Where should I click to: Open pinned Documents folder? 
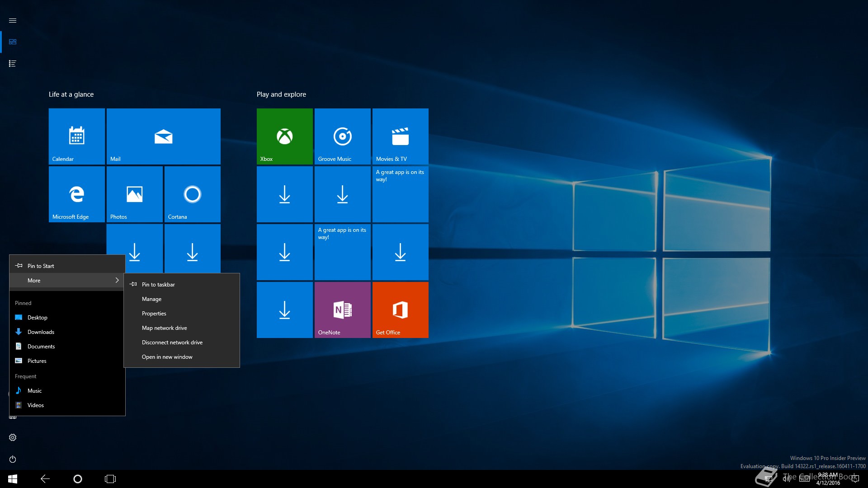(67, 347)
